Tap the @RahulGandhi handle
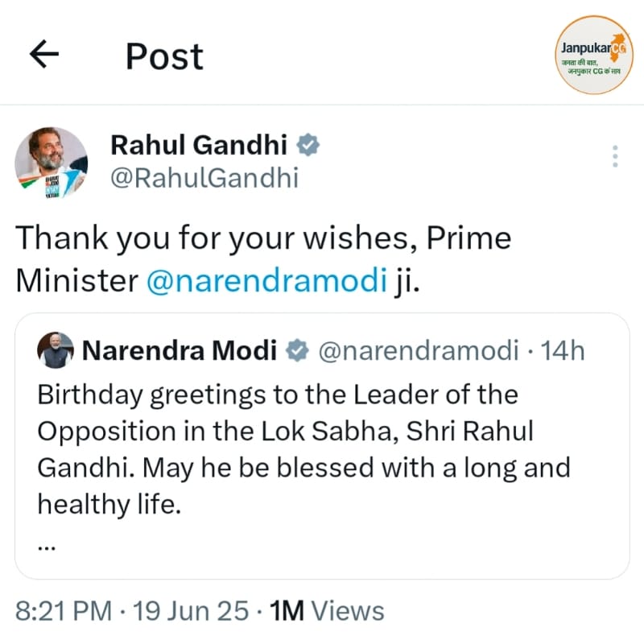Image resolution: width=644 pixels, height=644 pixels. (x=204, y=178)
